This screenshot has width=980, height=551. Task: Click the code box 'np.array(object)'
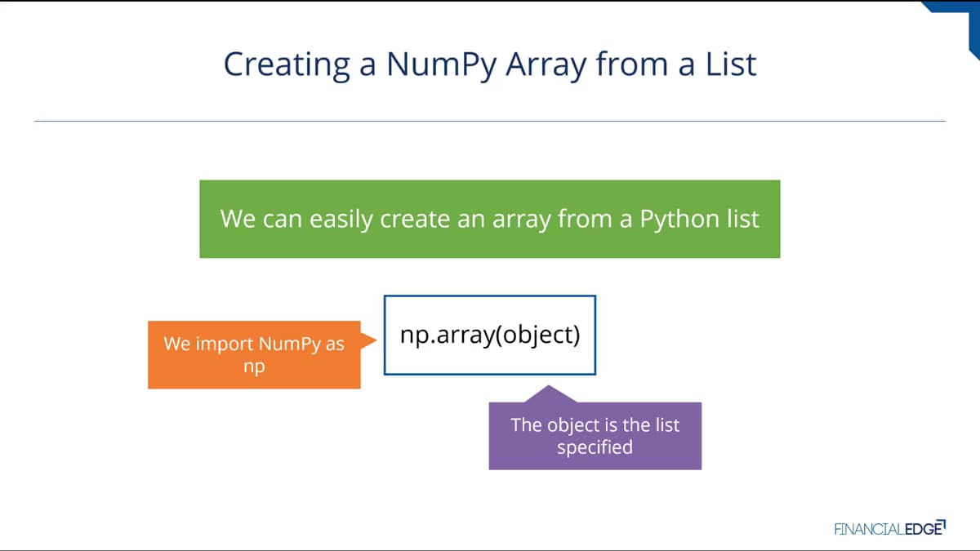490,335
